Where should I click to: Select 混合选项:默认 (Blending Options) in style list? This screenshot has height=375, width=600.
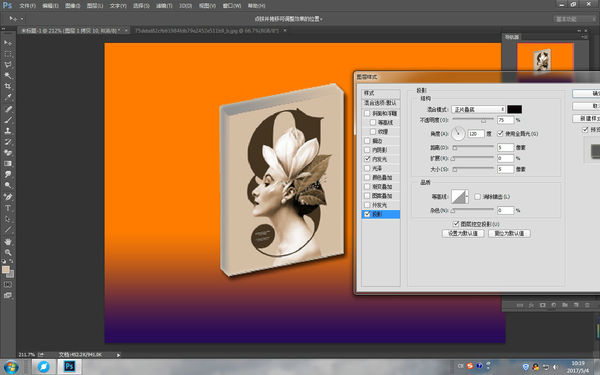click(x=381, y=103)
